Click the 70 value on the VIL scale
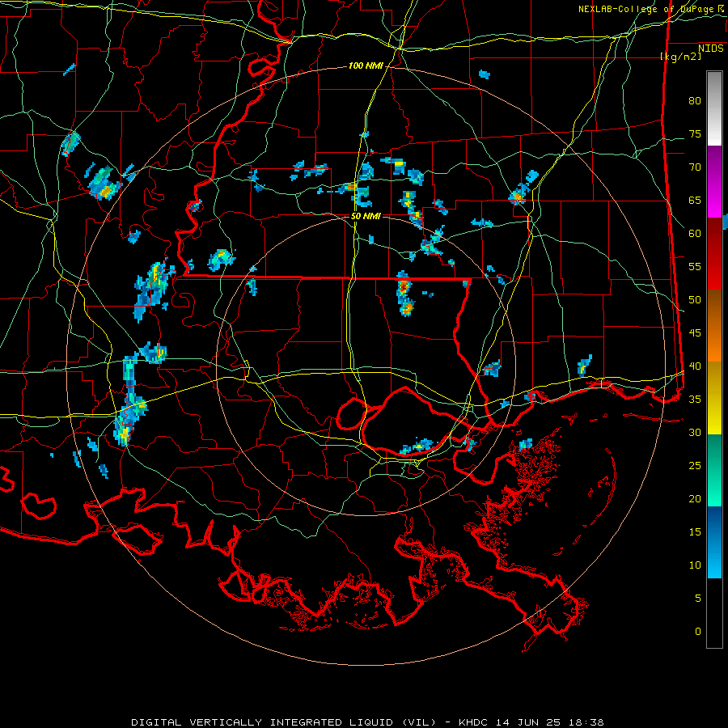Screen dimensions: 728x728 (695, 167)
